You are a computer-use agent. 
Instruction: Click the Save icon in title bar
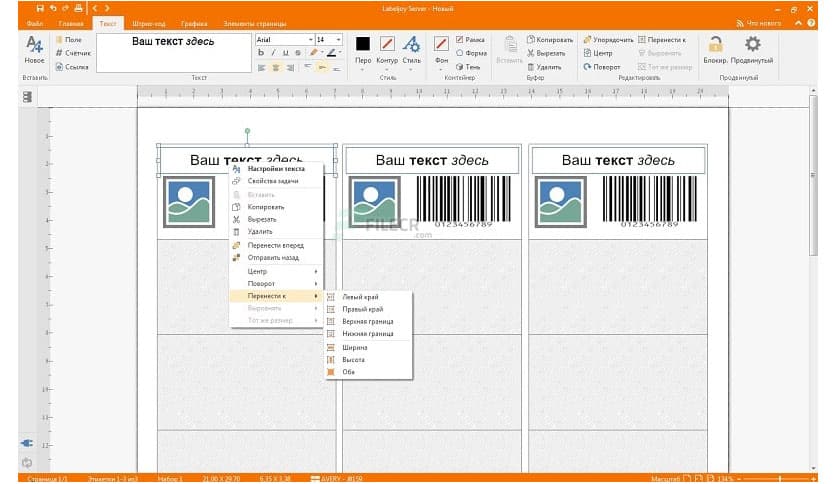[x=38, y=7]
